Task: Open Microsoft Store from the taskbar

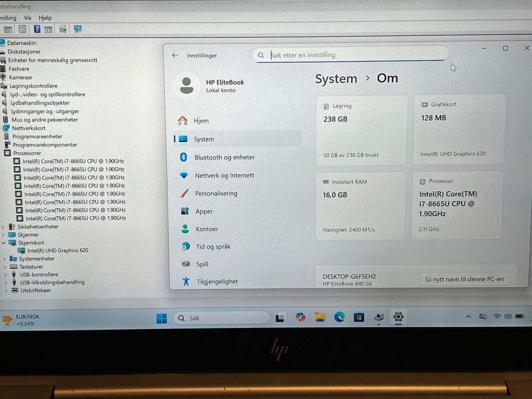Action: click(x=359, y=317)
